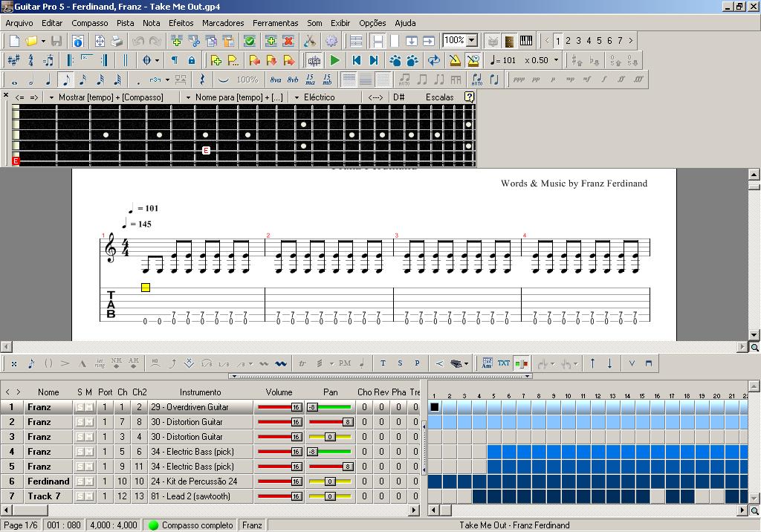Add a tie with the tie arc icon
This screenshot has height=532, width=761.
click(x=223, y=80)
